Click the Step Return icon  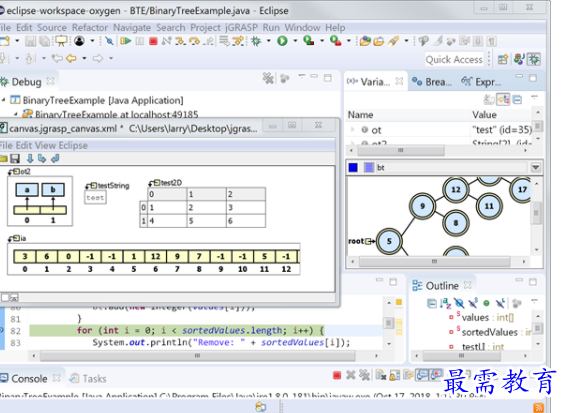click(x=209, y=41)
